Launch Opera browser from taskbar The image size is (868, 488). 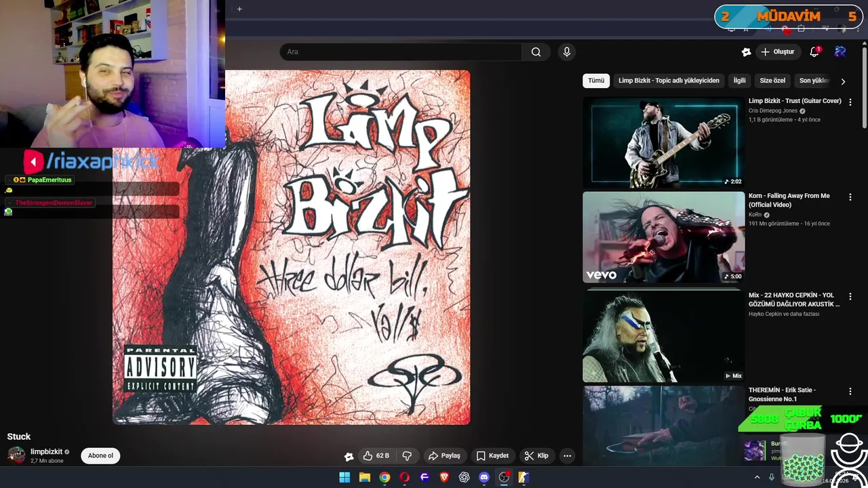point(405,477)
